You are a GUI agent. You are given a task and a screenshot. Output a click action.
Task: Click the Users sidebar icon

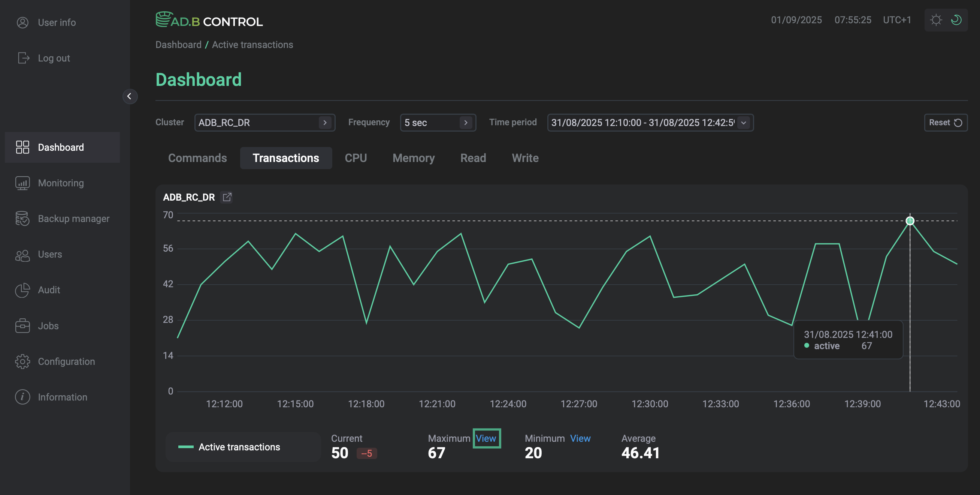22,254
